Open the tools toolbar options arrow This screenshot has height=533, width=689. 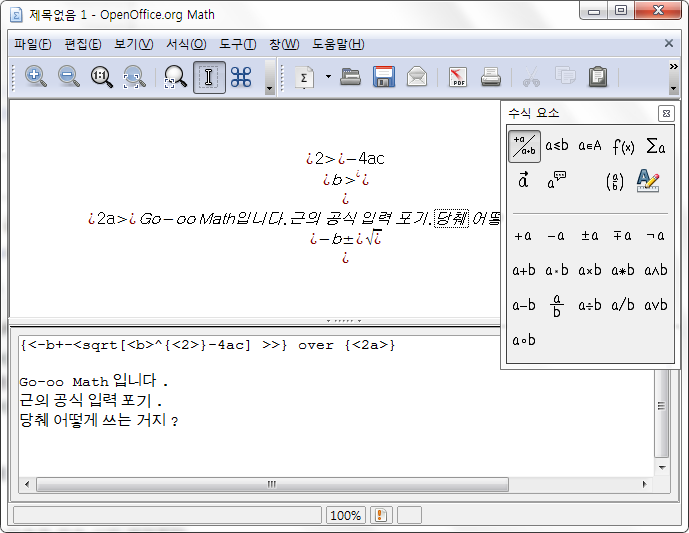click(269, 88)
